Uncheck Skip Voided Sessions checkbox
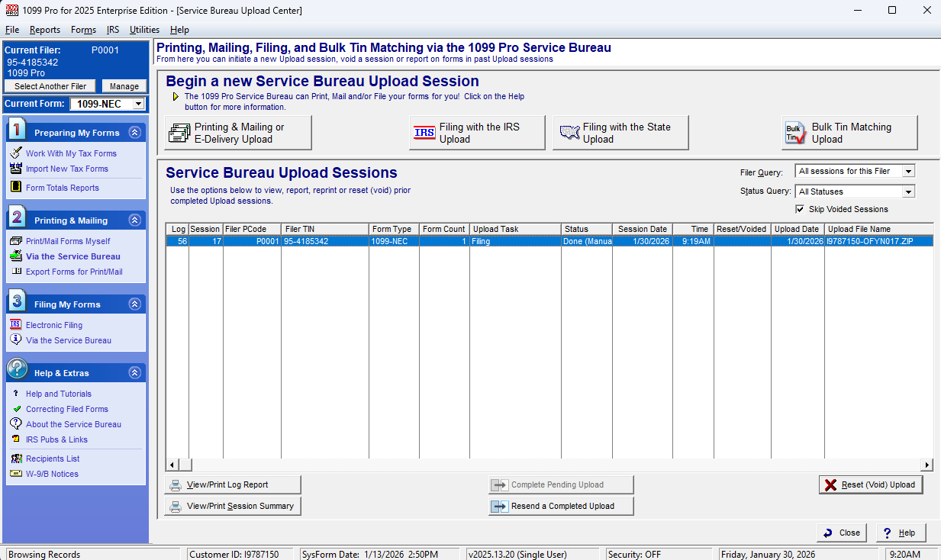941x560 pixels. tap(800, 209)
